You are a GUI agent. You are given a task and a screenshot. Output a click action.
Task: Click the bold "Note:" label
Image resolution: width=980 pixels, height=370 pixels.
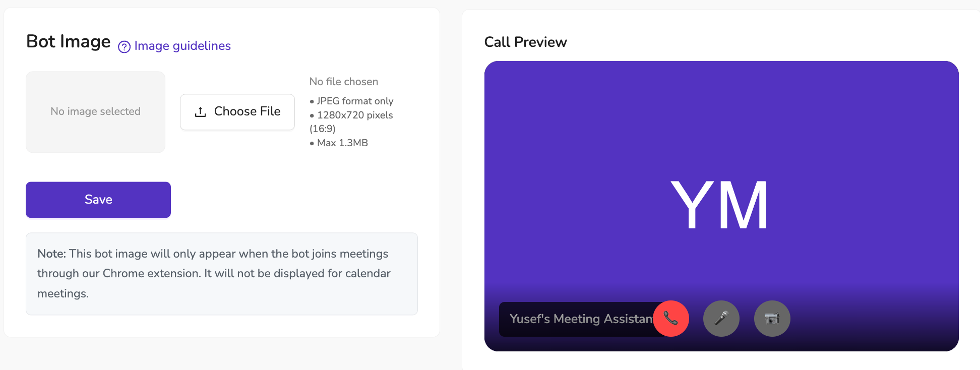click(x=51, y=254)
